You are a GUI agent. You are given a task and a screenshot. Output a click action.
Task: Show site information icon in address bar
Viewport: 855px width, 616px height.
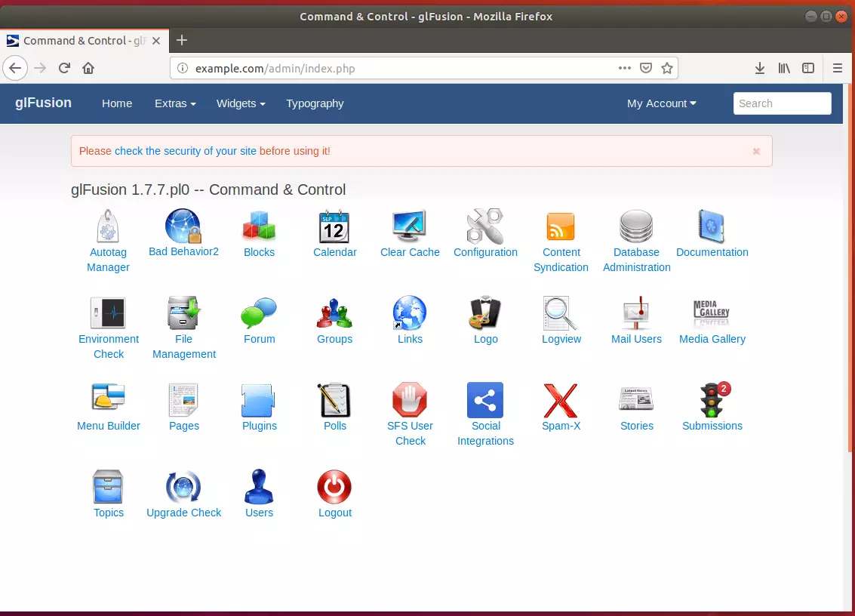(183, 68)
